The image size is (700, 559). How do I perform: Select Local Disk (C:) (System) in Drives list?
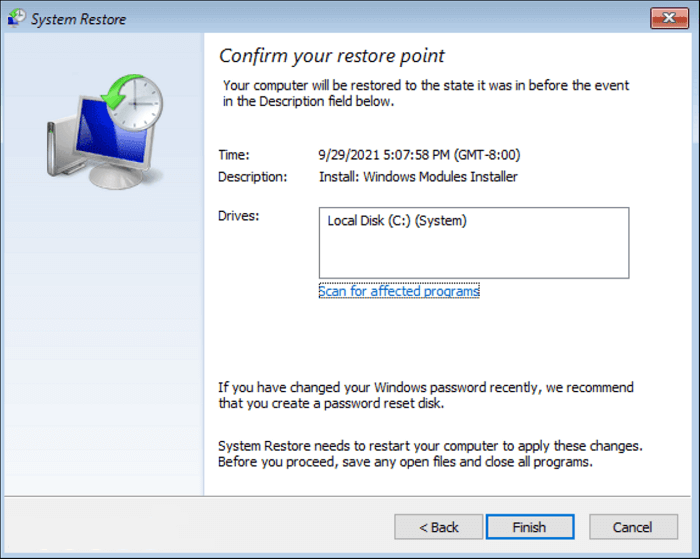click(397, 221)
